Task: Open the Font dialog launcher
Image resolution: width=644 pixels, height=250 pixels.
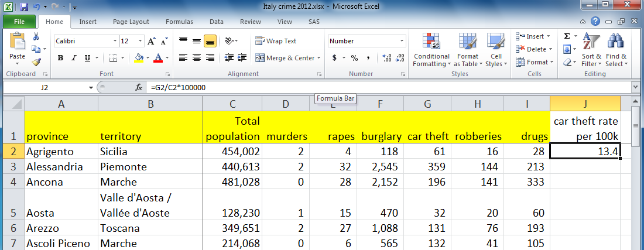Action: pyautogui.click(x=167, y=74)
